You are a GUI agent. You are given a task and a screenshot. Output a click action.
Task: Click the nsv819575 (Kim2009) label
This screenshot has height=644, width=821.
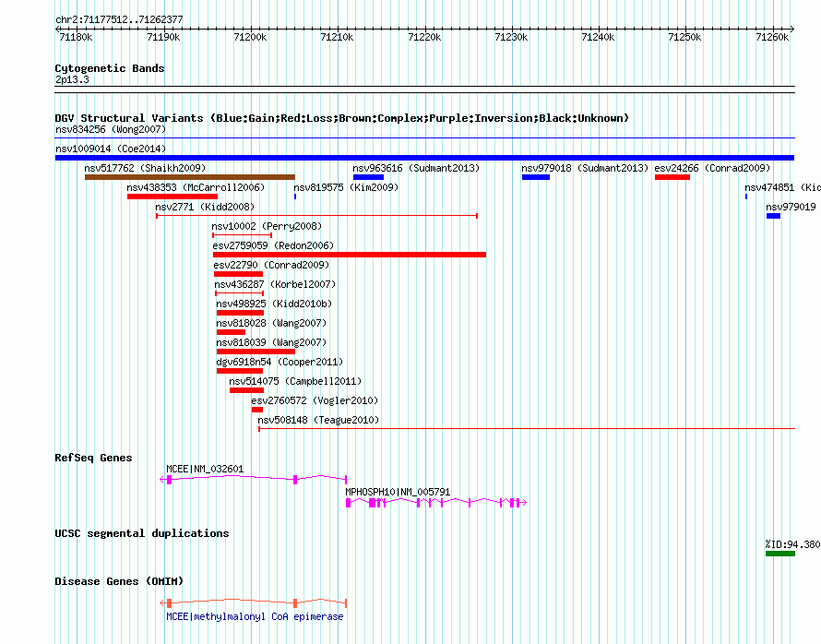(x=346, y=187)
